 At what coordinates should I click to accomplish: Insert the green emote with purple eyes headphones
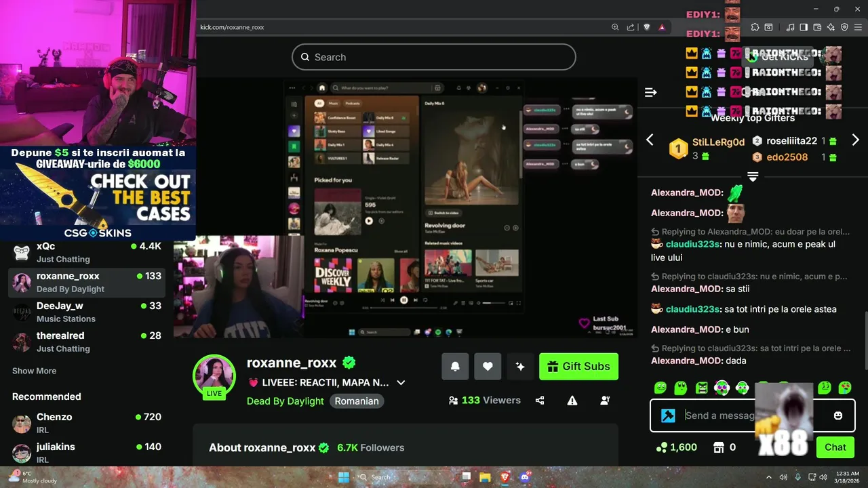[722, 388]
